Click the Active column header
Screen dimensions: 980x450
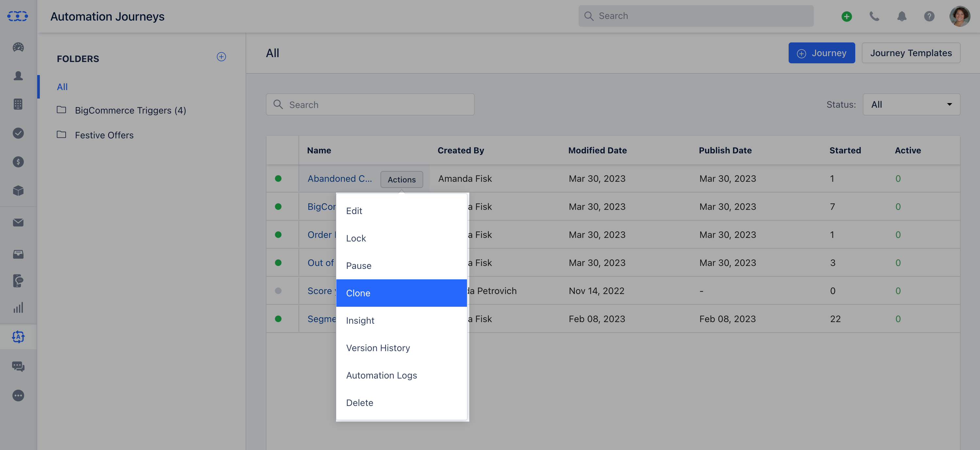click(x=908, y=150)
